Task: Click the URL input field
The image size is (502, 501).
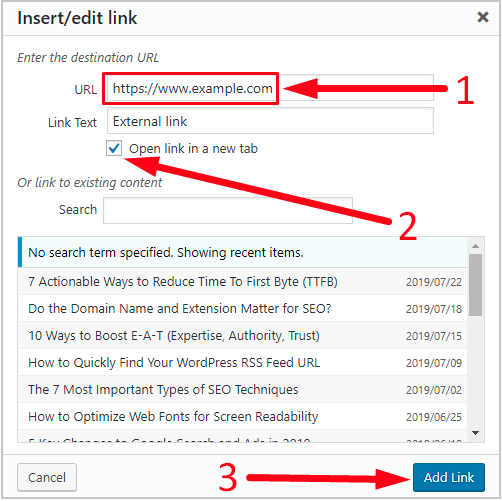Action: (270, 88)
